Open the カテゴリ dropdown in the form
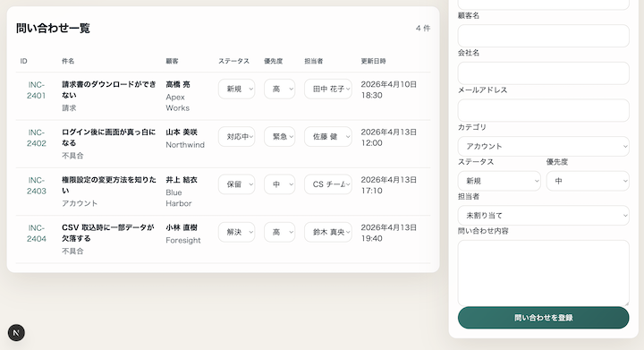The image size is (644, 350). (x=544, y=146)
